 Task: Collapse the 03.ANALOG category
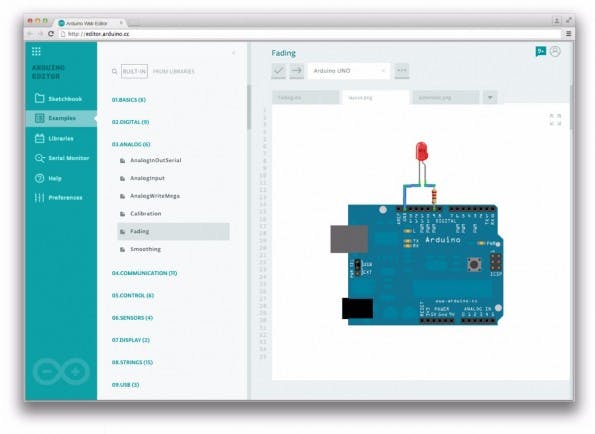[x=131, y=145]
